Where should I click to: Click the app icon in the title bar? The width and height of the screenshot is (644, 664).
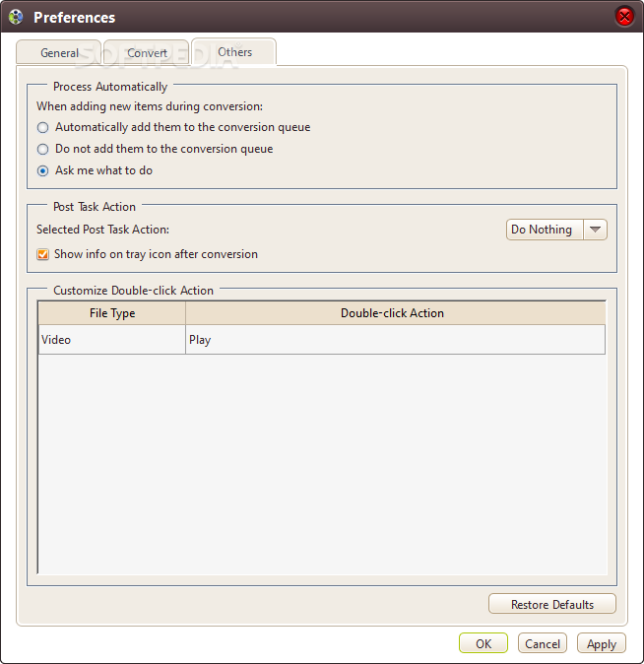(16, 18)
